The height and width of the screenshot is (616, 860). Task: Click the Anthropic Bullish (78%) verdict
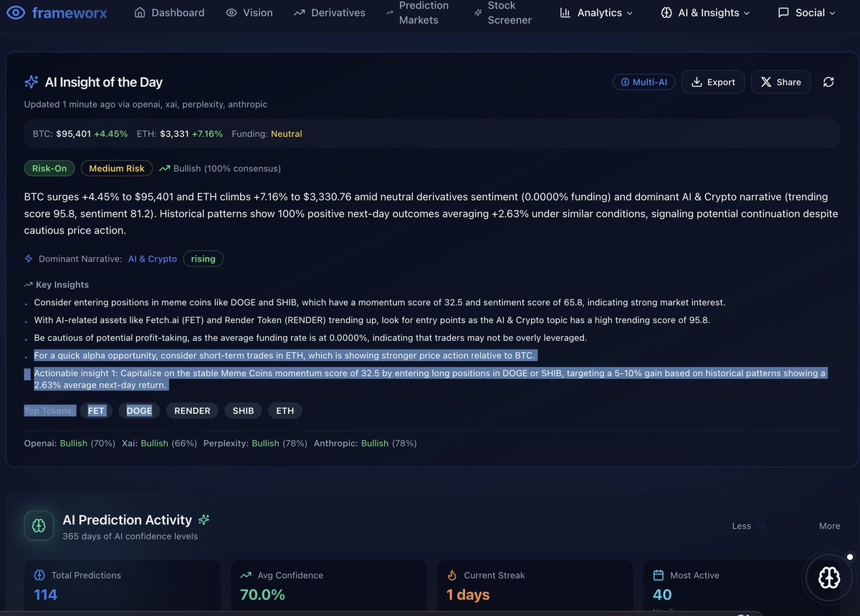tap(365, 443)
